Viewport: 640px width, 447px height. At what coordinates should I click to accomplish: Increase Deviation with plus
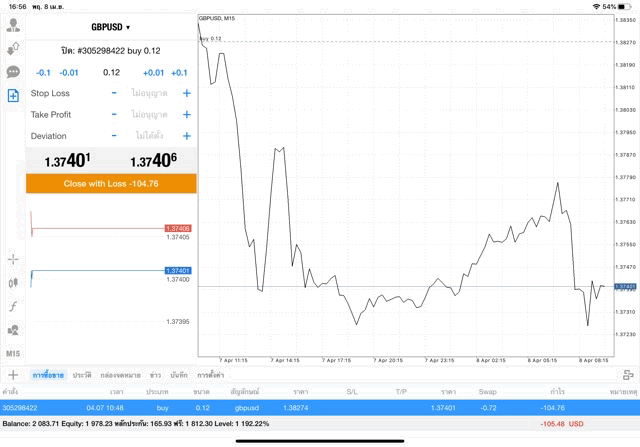[x=187, y=136]
